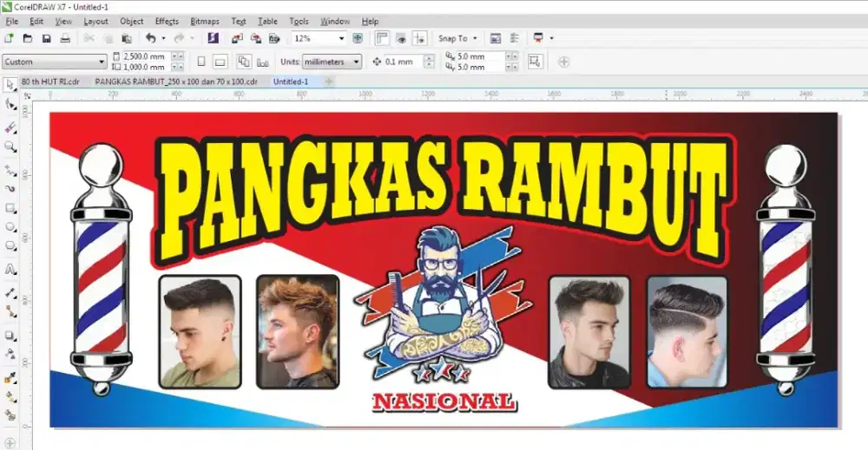868x450 pixels.
Task: Click the Snap To button
Action: (456, 38)
